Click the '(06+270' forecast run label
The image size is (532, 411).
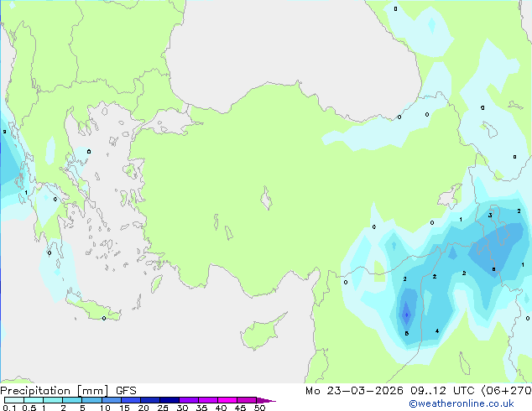coord(506,391)
